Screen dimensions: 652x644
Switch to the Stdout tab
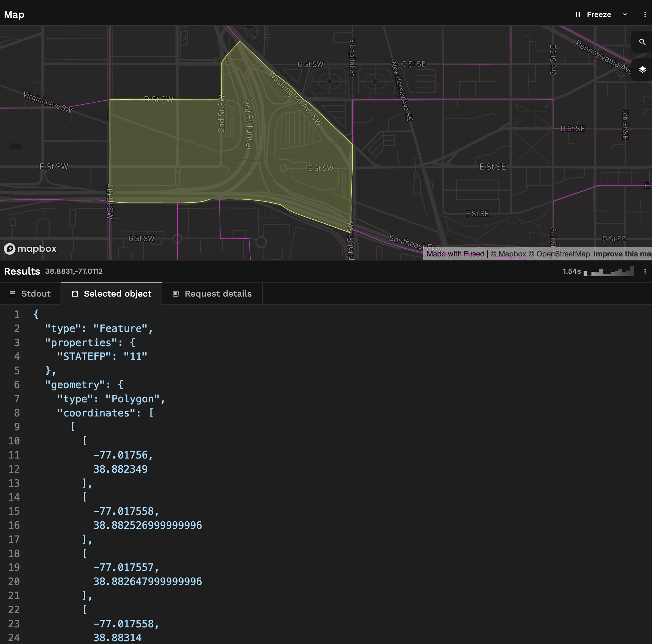[35, 294]
